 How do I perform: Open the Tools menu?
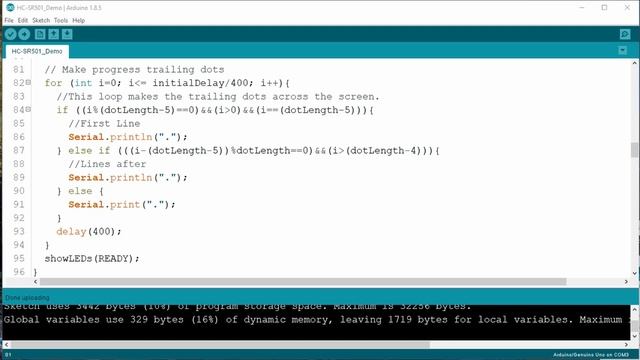pos(61,20)
